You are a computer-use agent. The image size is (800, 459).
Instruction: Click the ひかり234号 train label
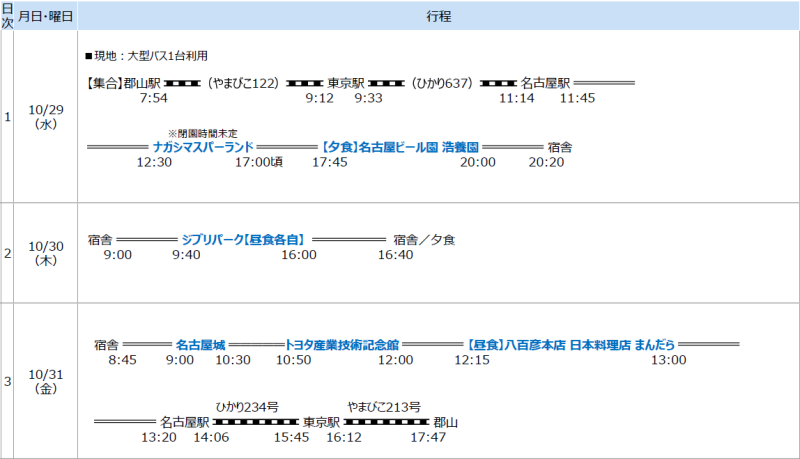point(247,407)
